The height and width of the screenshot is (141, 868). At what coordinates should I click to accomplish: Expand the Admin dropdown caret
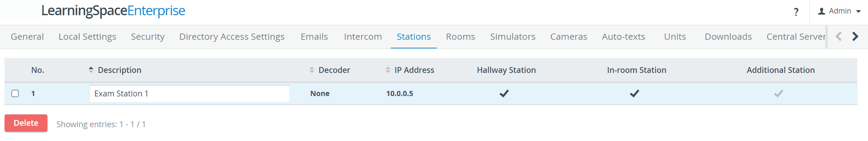tap(858, 11)
